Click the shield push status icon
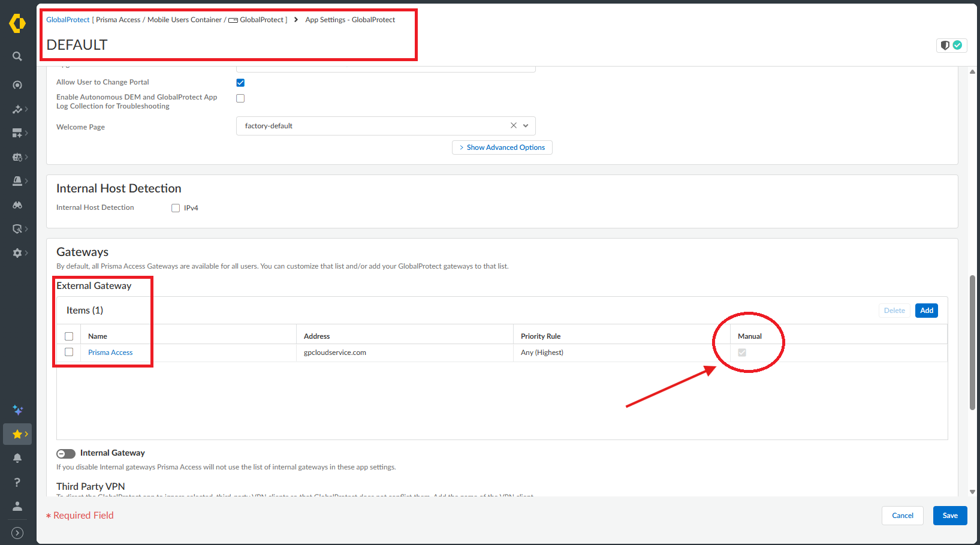Viewport: 980px width, 545px height. [951, 45]
